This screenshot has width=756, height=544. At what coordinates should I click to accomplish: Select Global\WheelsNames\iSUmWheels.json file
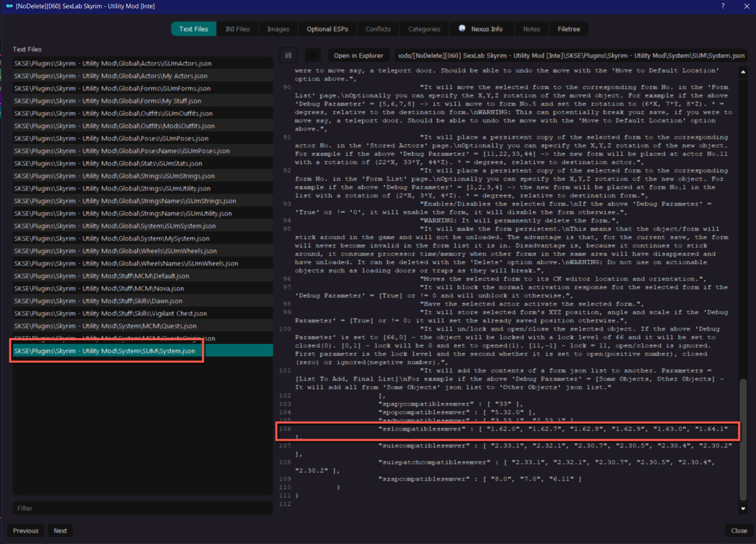(x=143, y=263)
